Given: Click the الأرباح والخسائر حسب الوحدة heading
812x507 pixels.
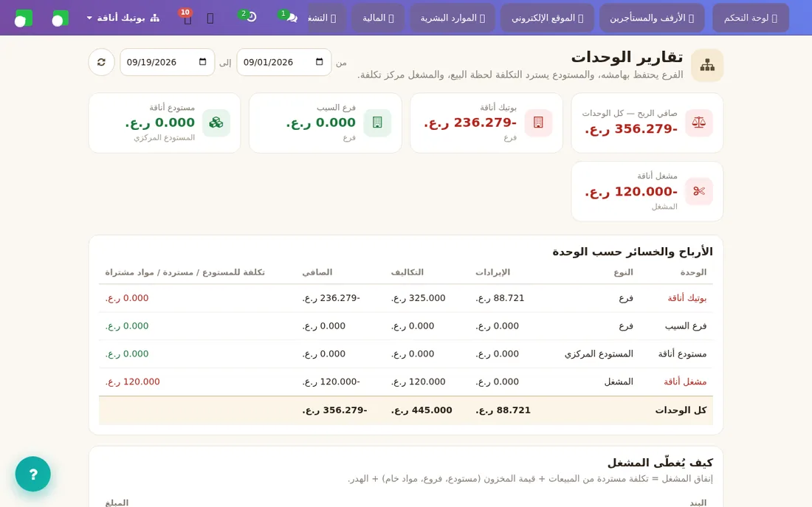Looking at the screenshot, I should point(633,252).
